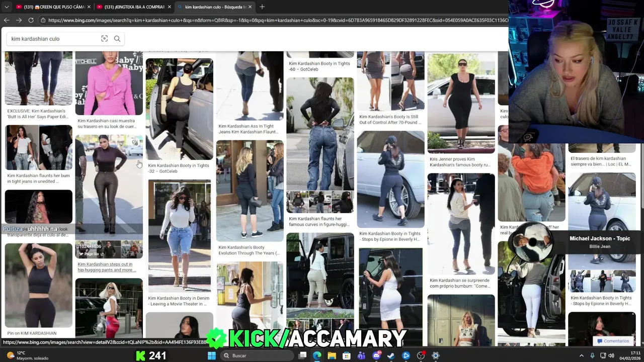
Task: Open 'Pin on KIM KARDASHIAN' caption
Action: [x=32, y=333]
